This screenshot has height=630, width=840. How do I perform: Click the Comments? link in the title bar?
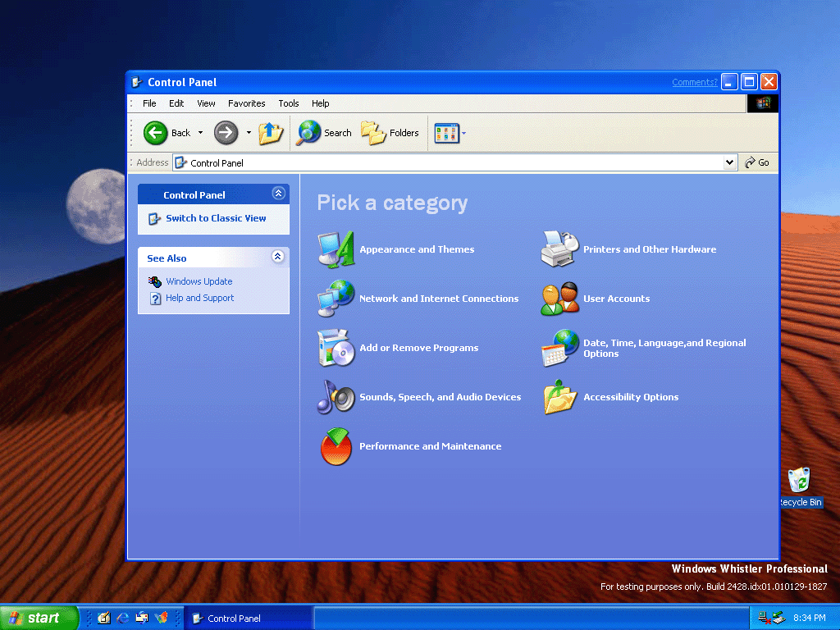click(694, 82)
